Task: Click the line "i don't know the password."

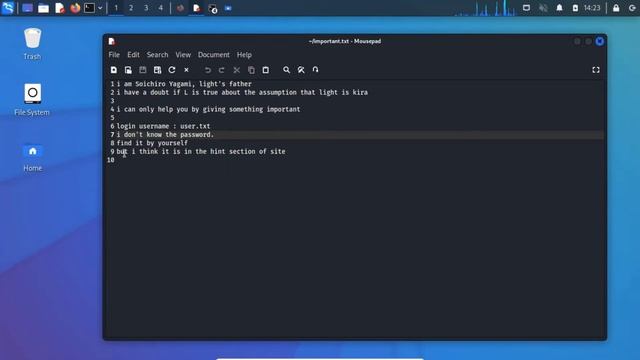Action: point(165,135)
